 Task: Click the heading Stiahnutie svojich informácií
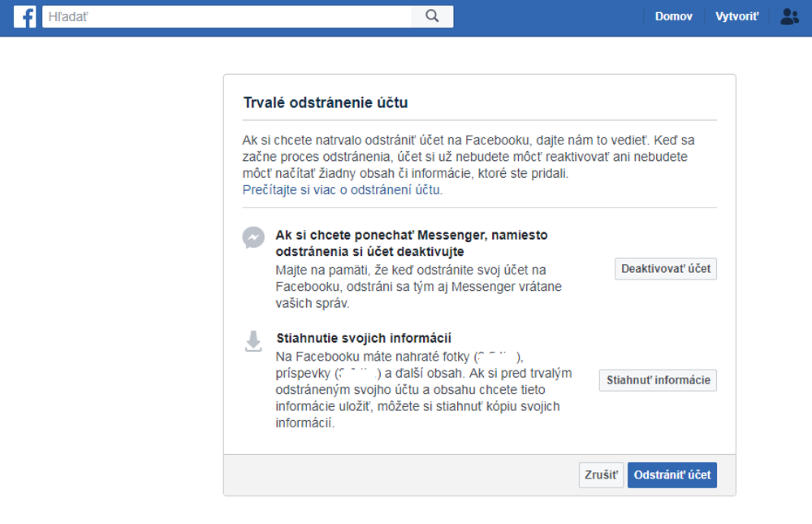click(364, 339)
